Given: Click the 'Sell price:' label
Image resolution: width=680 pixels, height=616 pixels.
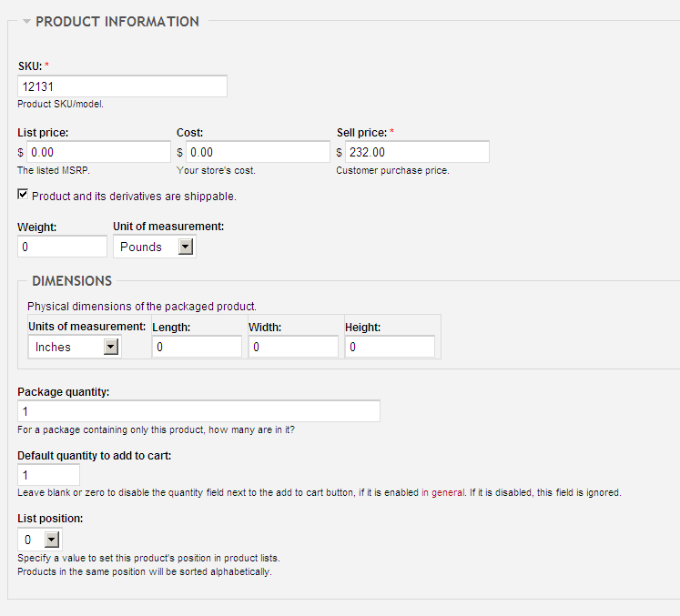Looking at the screenshot, I should [x=361, y=133].
